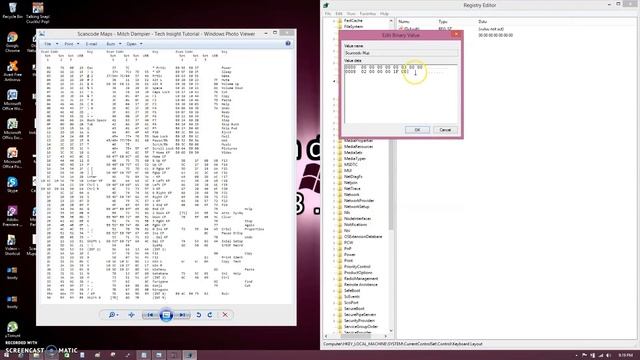Click the taskbar clock
The width and height of the screenshot is (640, 360).
click(x=625, y=355)
